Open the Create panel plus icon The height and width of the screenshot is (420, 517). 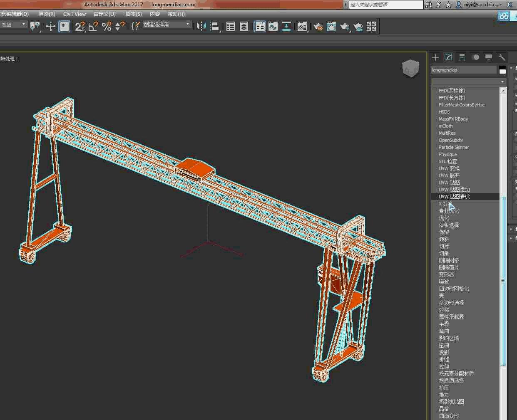[435, 57]
